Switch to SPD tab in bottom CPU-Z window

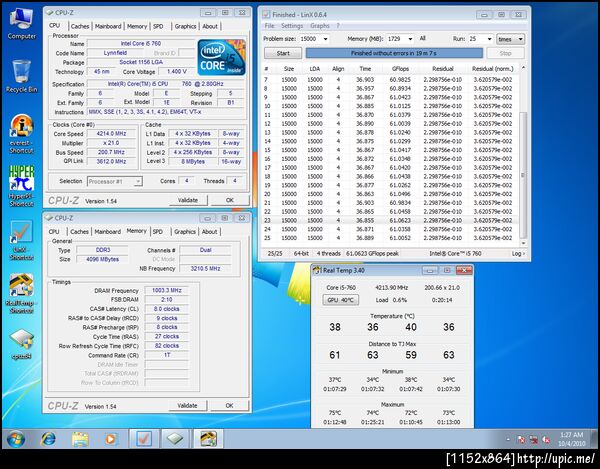pyautogui.click(x=158, y=232)
